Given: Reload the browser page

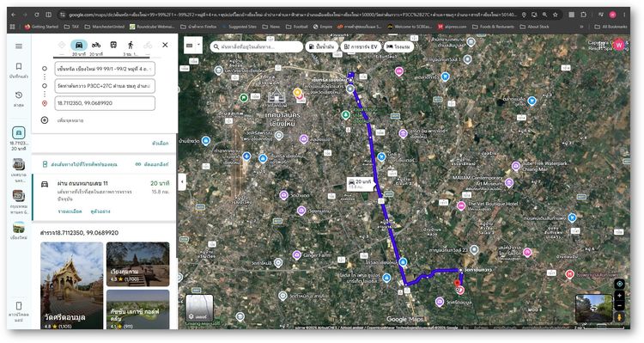Looking at the screenshot, I should click(37, 15).
